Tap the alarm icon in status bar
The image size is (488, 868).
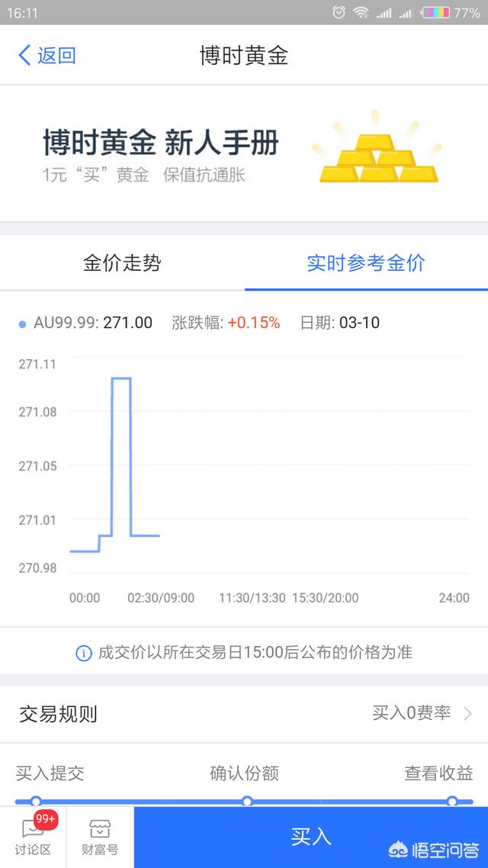[x=339, y=12]
